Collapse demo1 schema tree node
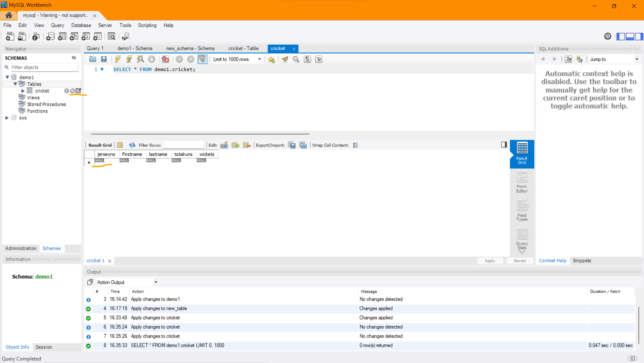 (7, 77)
